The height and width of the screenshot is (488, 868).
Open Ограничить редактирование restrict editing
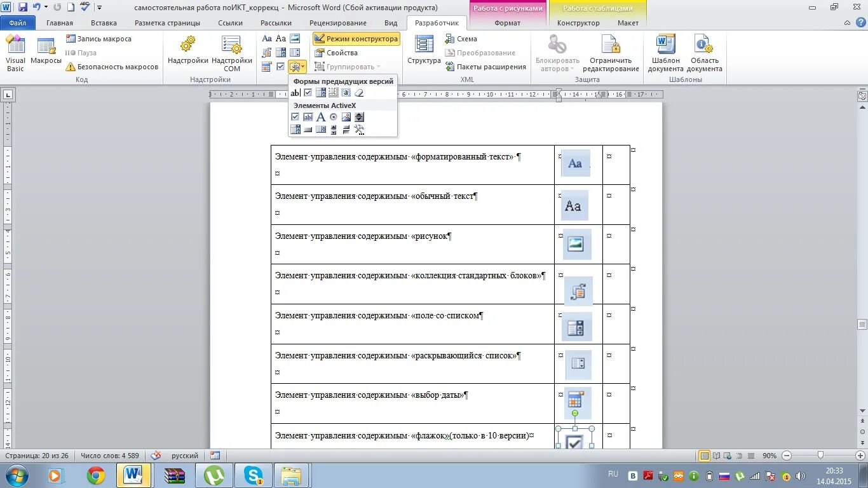tap(611, 53)
